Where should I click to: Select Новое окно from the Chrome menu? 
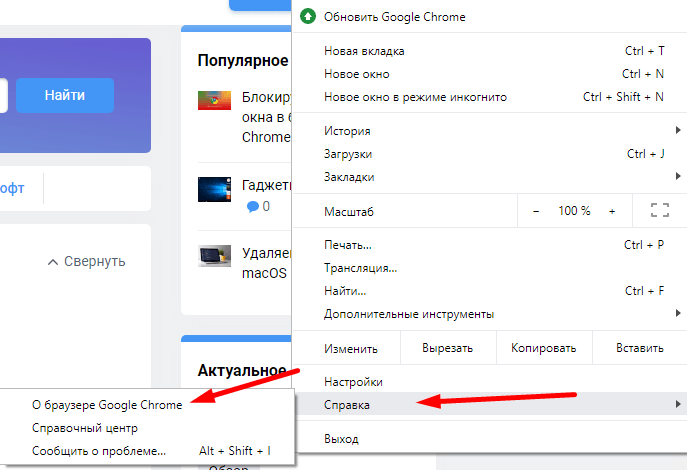click(489, 74)
